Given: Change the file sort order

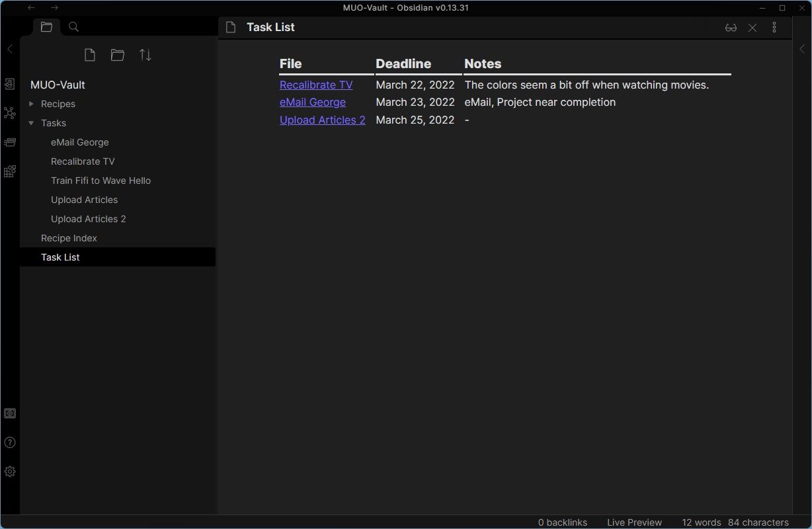Looking at the screenshot, I should click(145, 55).
